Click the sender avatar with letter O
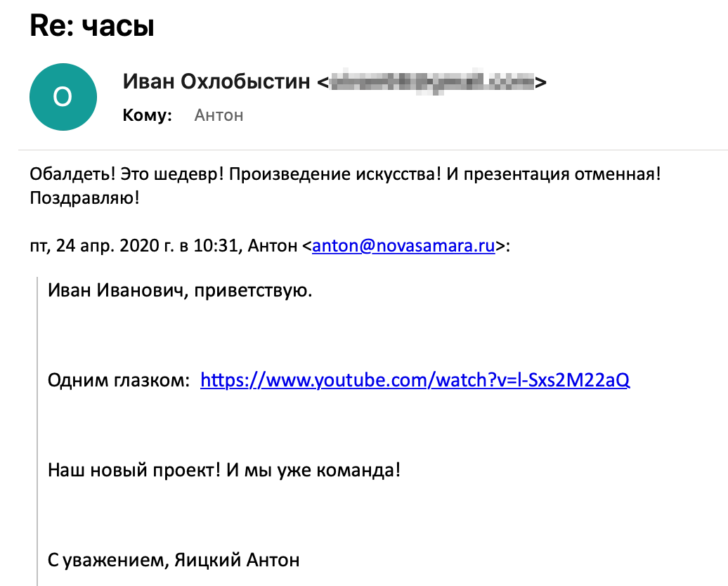The width and height of the screenshot is (728, 586). click(x=63, y=97)
